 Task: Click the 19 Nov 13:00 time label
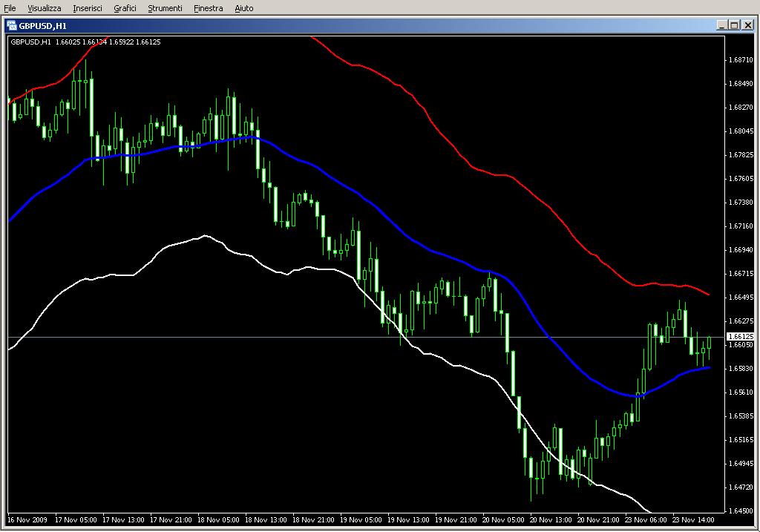408,520
